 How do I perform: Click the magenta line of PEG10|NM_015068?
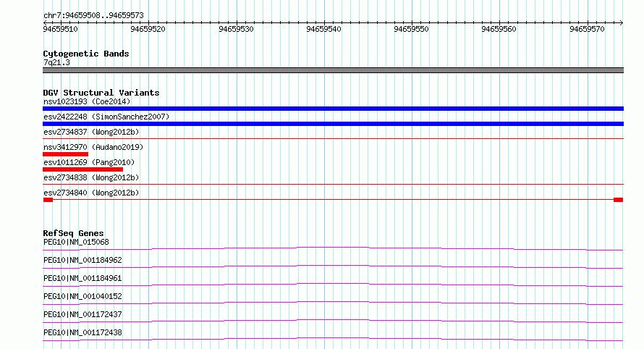[333, 248]
